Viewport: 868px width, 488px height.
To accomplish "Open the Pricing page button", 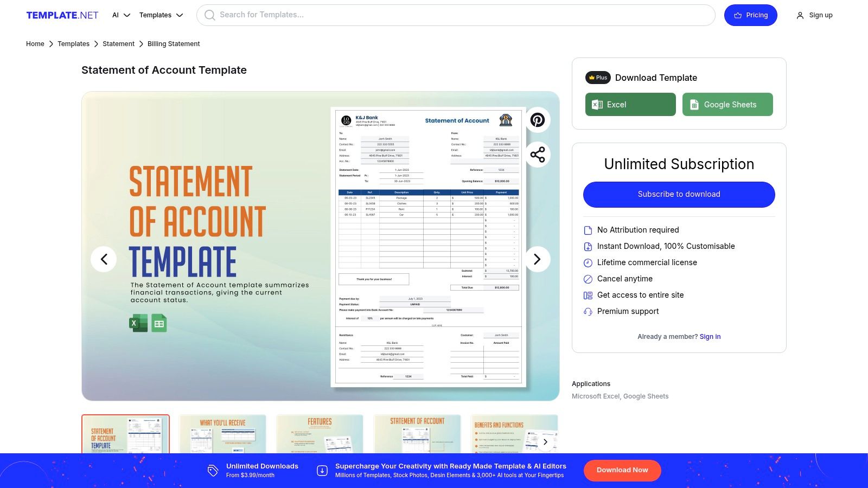I will click(x=750, y=15).
